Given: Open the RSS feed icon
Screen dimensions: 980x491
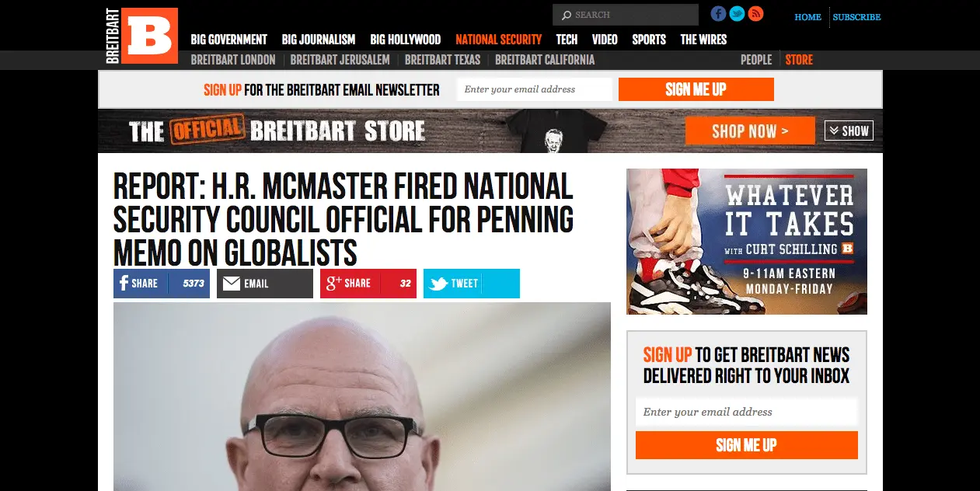Looking at the screenshot, I should click(755, 14).
